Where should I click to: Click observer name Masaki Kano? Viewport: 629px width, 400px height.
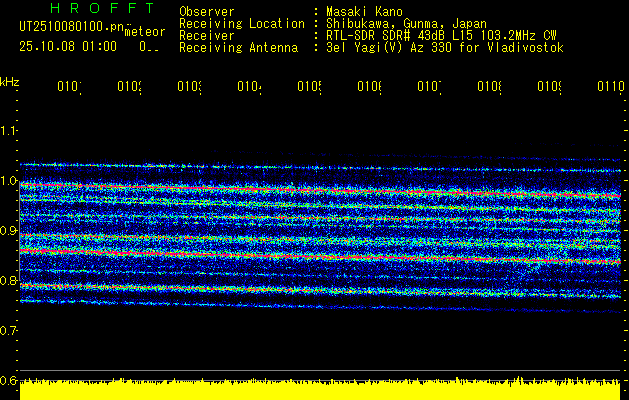(364, 11)
